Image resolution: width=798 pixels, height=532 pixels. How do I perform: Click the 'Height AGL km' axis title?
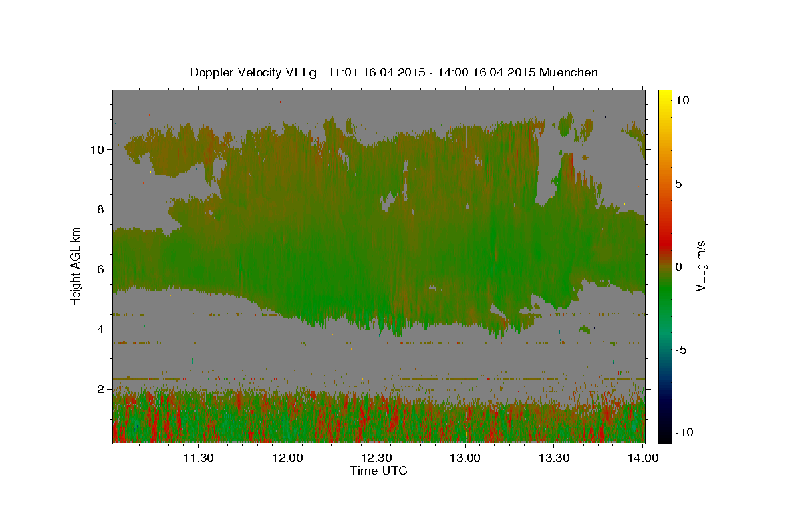coord(76,265)
